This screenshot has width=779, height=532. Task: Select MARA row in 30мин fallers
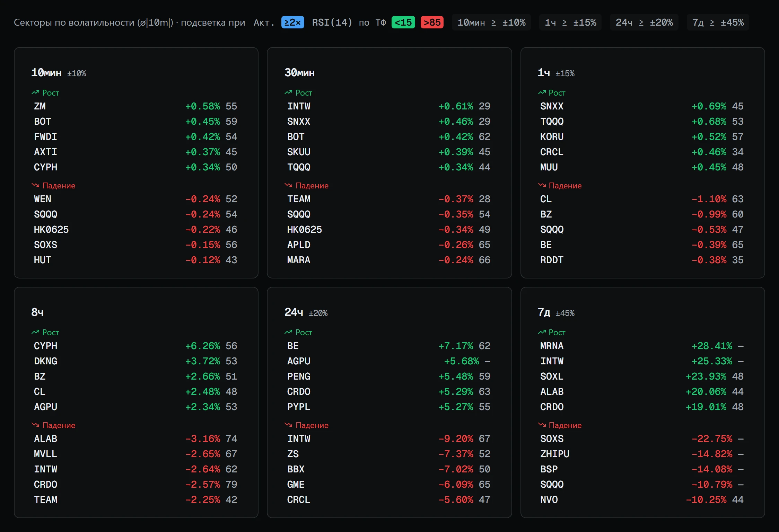pos(389,260)
